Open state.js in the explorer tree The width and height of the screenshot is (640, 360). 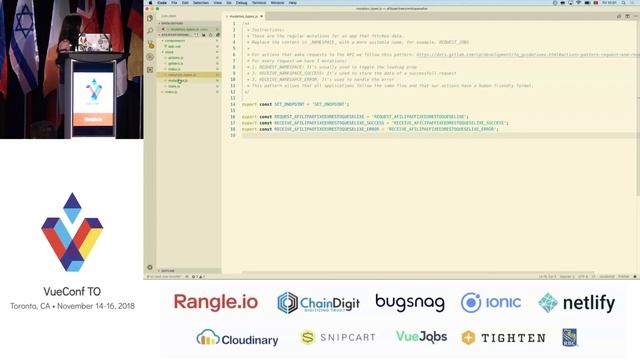[189, 86]
